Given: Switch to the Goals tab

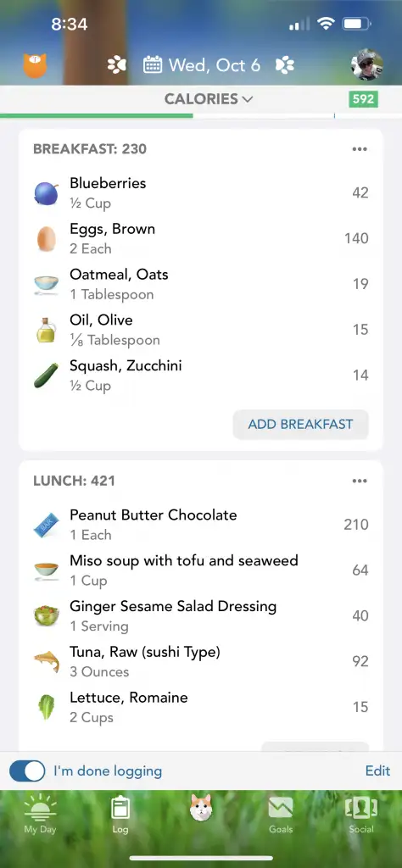Looking at the screenshot, I should (281, 815).
